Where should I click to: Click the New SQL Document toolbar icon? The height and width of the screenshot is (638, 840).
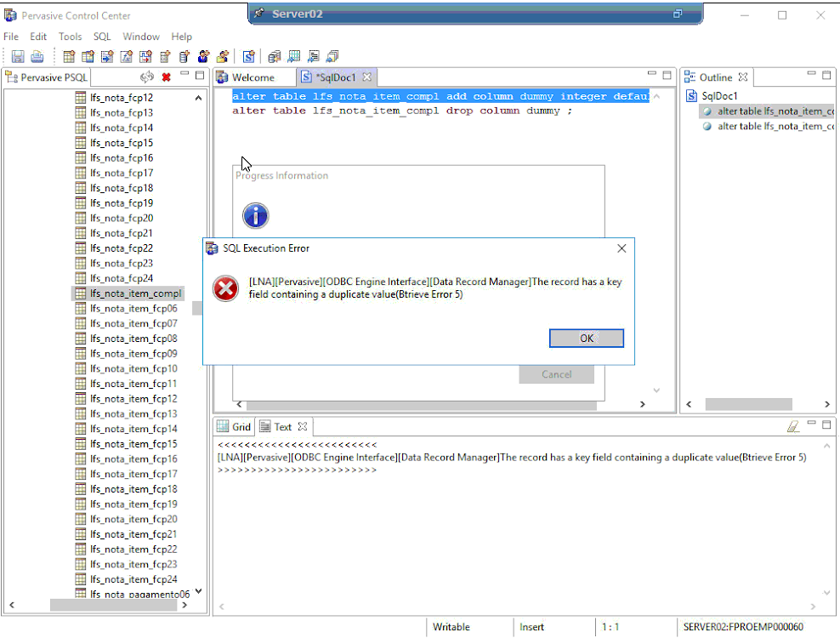(x=248, y=56)
